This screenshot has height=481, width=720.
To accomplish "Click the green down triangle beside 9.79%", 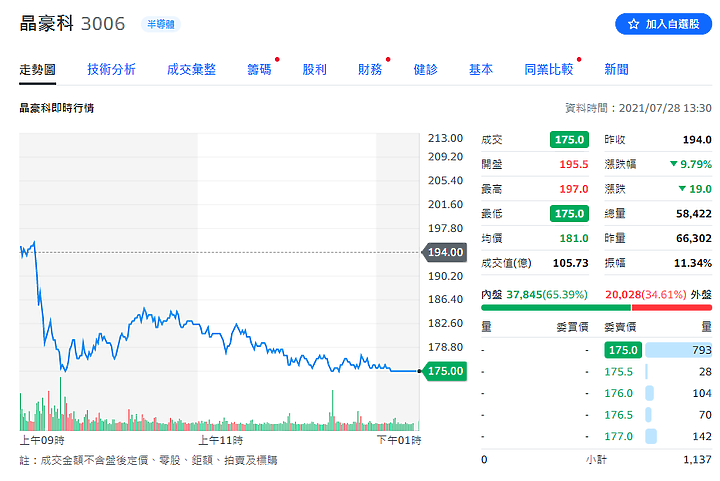I will (x=674, y=164).
